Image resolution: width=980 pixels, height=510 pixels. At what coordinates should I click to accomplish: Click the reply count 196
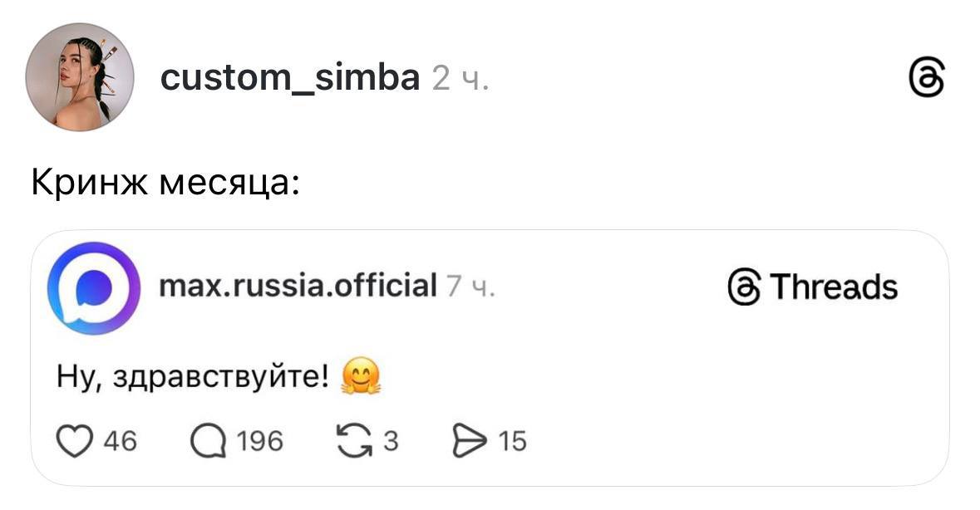(259, 441)
